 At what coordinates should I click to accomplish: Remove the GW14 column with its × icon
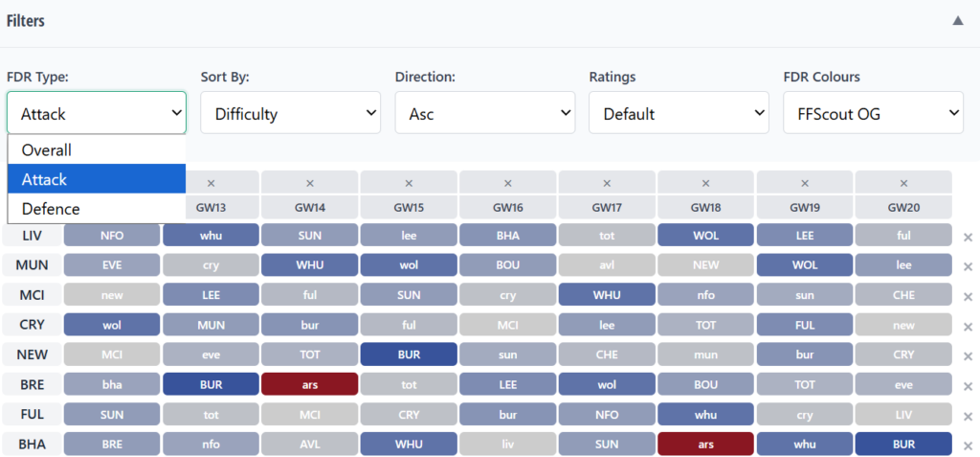(310, 183)
